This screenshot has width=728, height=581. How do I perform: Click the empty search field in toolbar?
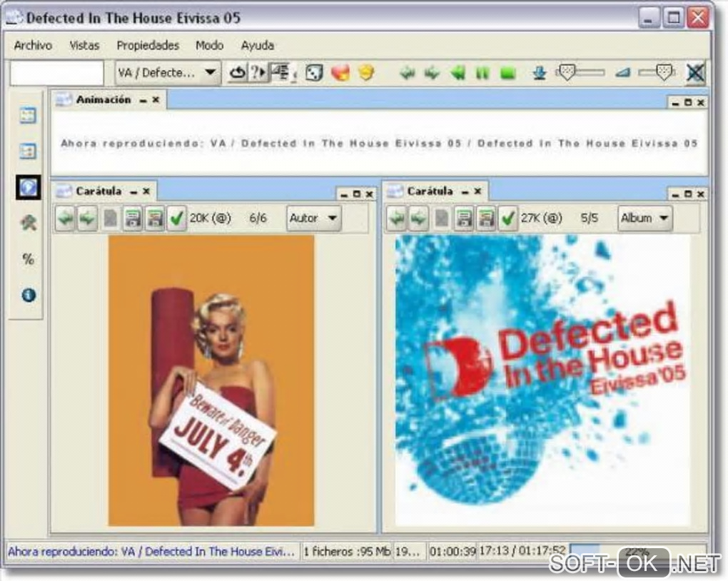[x=56, y=73]
